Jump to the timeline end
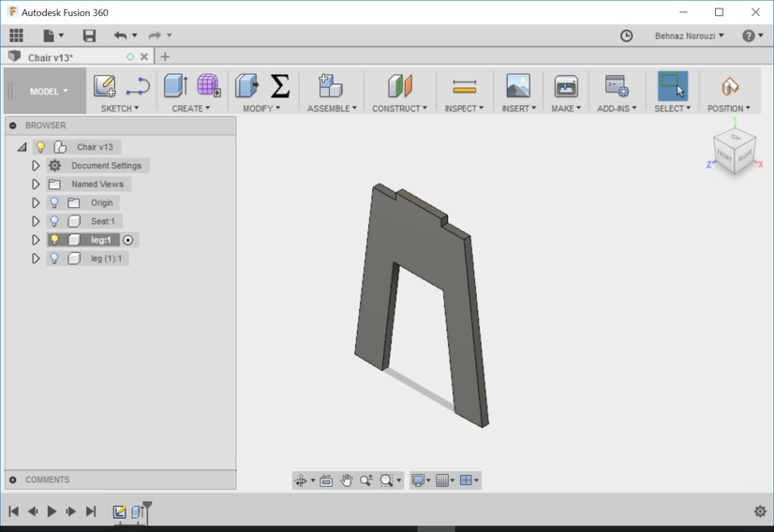The image size is (774, 532). pos(91,511)
